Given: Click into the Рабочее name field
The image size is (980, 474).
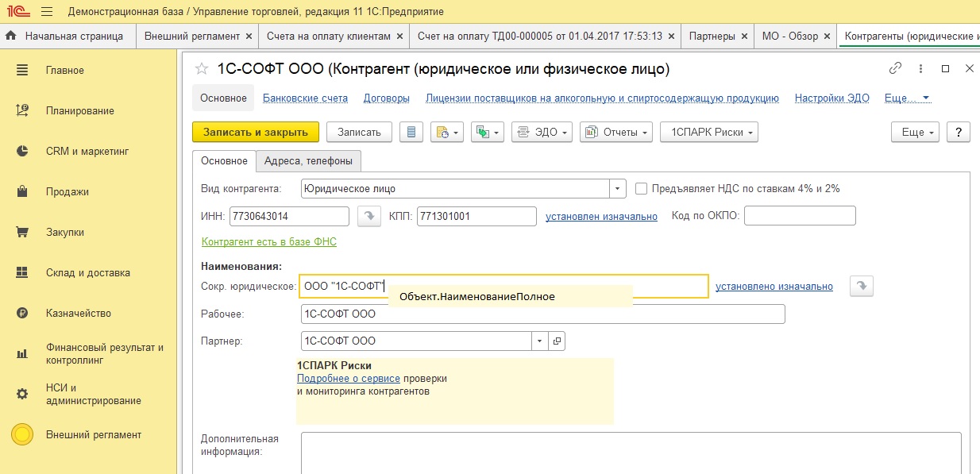Looking at the screenshot, I should [543, 314].
